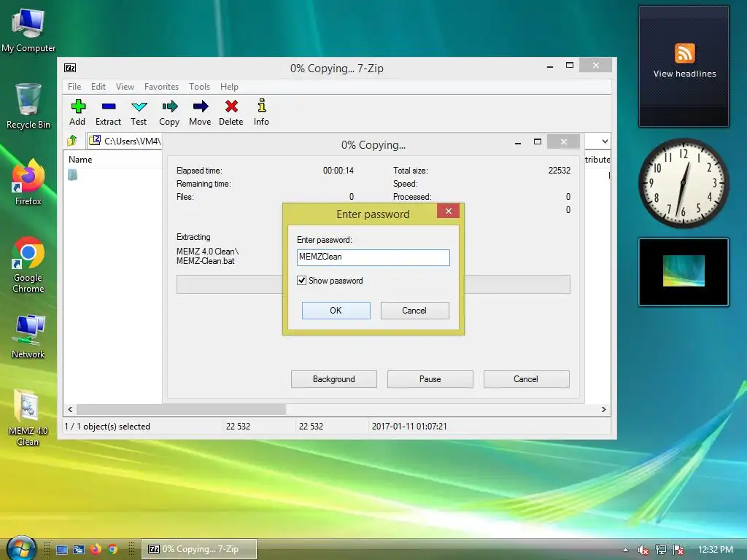This screenshot has width=747, height=560.
Task: Open the Edit menu
Action: click(x=98, y=87)
